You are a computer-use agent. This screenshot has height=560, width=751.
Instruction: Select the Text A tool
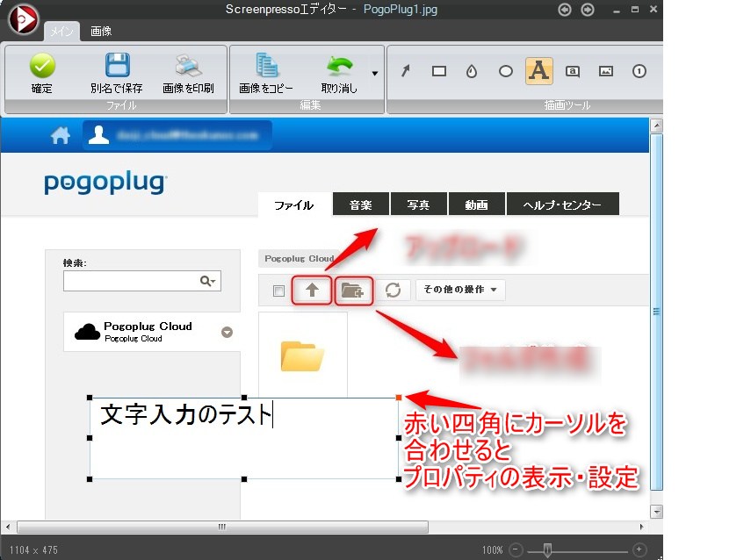538,71
